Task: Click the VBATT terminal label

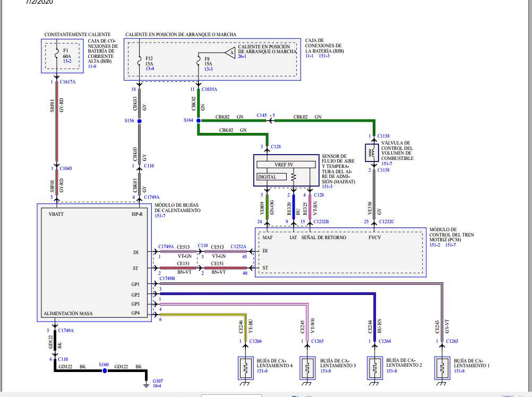Action: point(56,214)
